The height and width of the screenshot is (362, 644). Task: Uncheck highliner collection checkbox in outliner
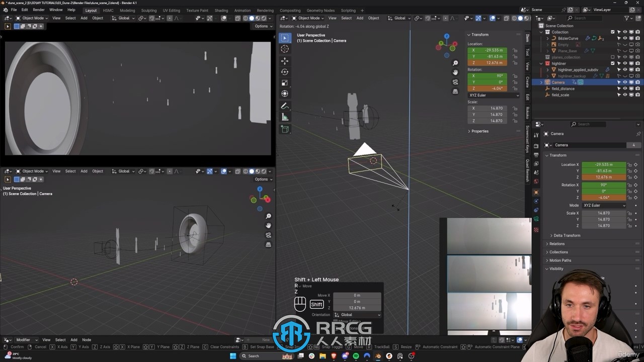[613, 63]
